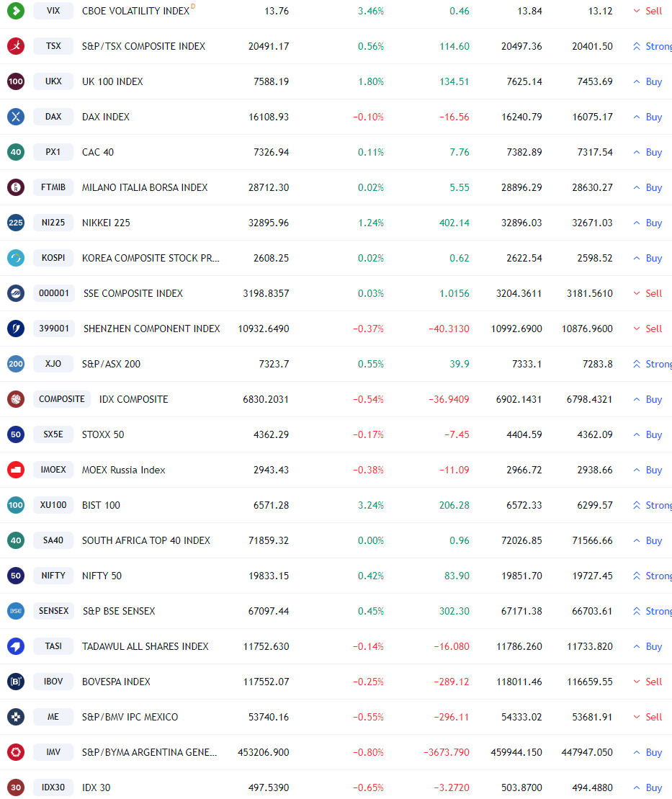Open S&P/BYMA ARGENTINA GENE... page

[150, 753]
